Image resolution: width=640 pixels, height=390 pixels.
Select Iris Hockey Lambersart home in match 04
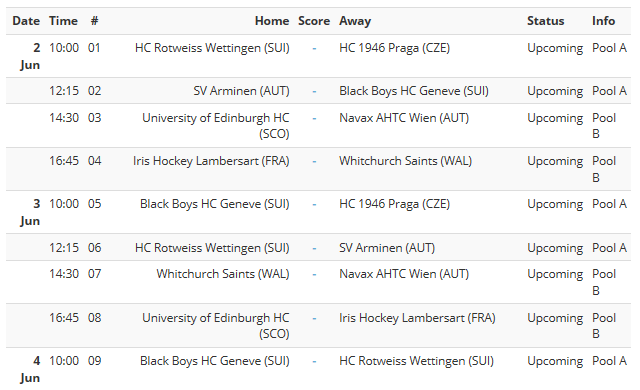coord(211,161)
